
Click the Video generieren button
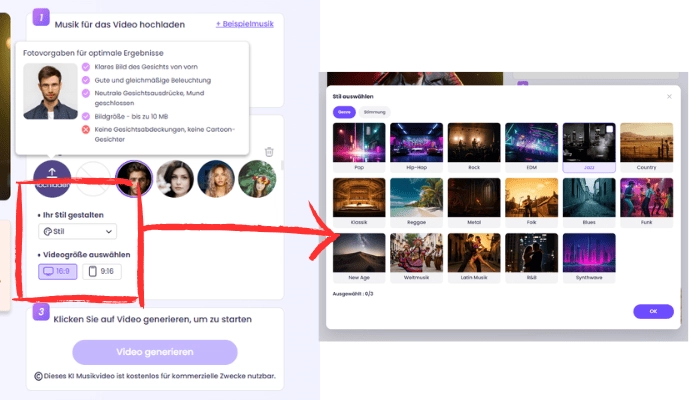(x=155, y=352)
